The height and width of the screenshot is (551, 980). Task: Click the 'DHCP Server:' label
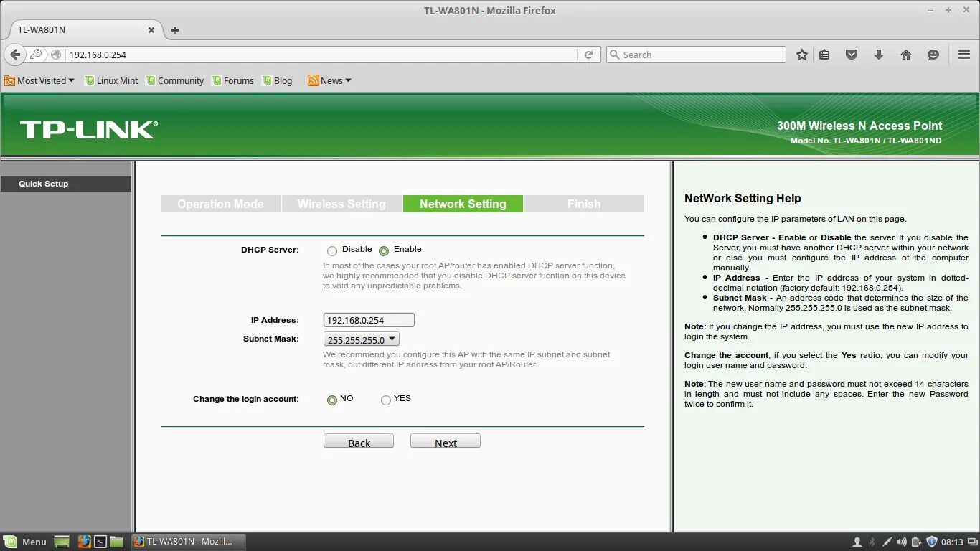click(270, 250)
